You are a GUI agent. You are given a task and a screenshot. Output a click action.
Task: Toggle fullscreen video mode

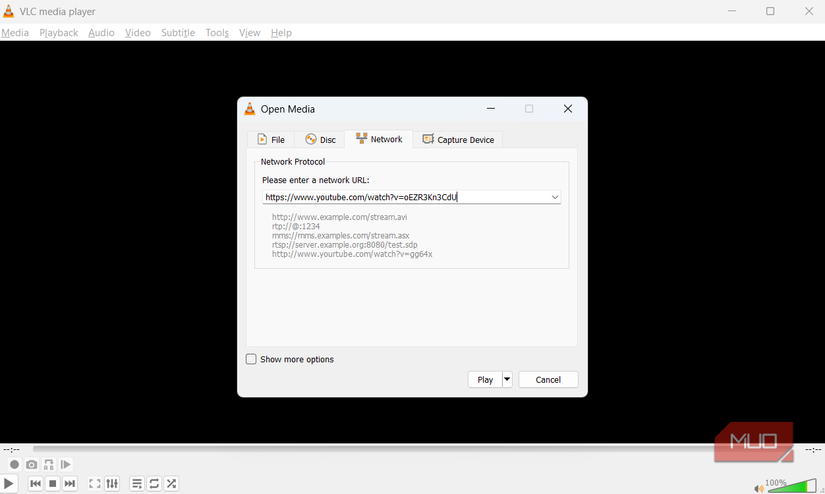click(95, 483)
